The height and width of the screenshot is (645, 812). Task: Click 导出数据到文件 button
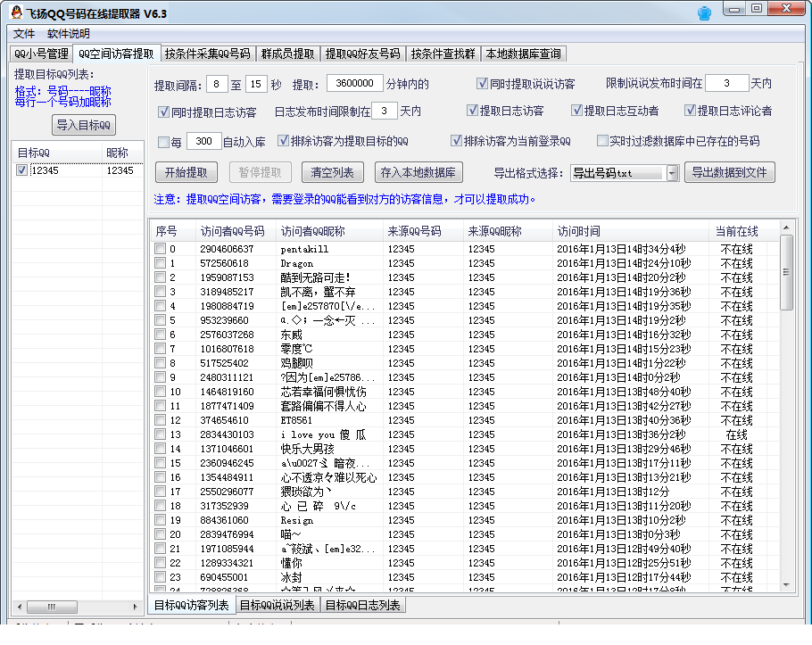(729, 172)
